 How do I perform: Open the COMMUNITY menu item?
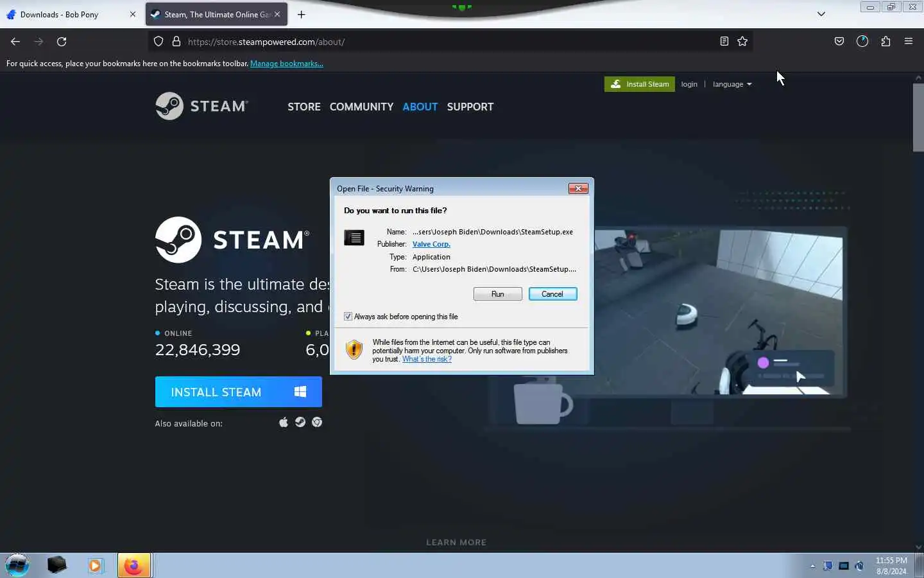tap(361, 107)
